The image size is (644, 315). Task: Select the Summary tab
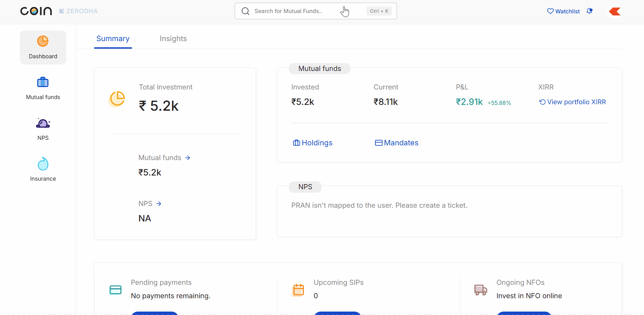point(113,39)
